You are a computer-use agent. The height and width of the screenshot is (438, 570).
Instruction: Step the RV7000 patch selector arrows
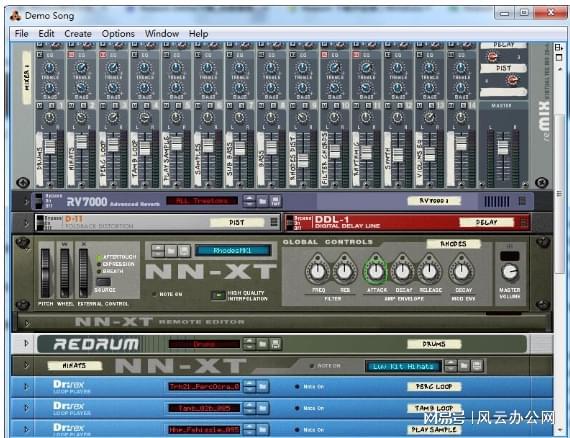[x=249, y=201]
